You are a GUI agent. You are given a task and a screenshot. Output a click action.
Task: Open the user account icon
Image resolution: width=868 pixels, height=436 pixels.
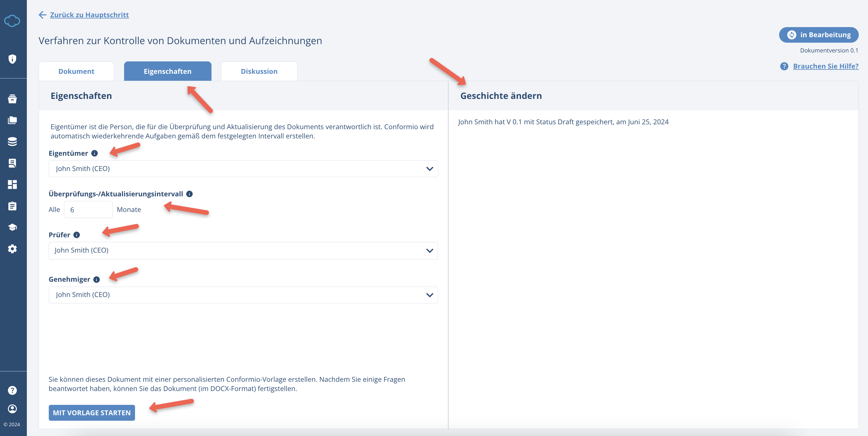12,408
